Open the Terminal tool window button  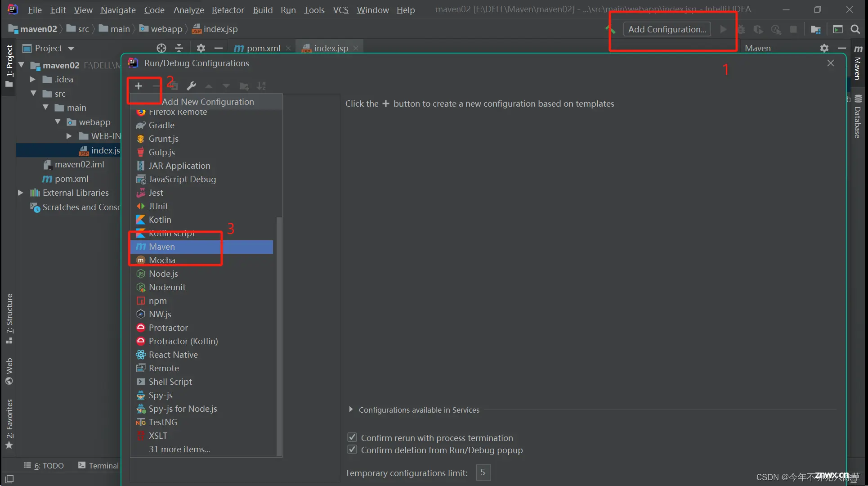[x=98, y=466]
